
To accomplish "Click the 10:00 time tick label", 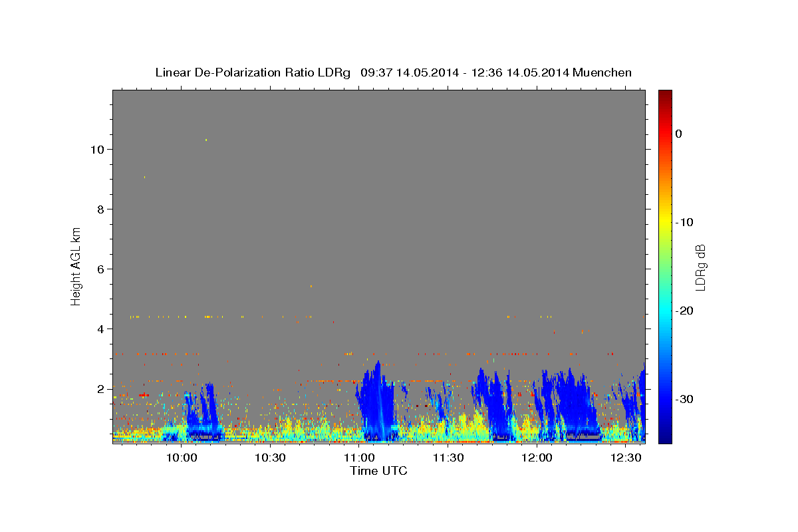I will (180, 458).
